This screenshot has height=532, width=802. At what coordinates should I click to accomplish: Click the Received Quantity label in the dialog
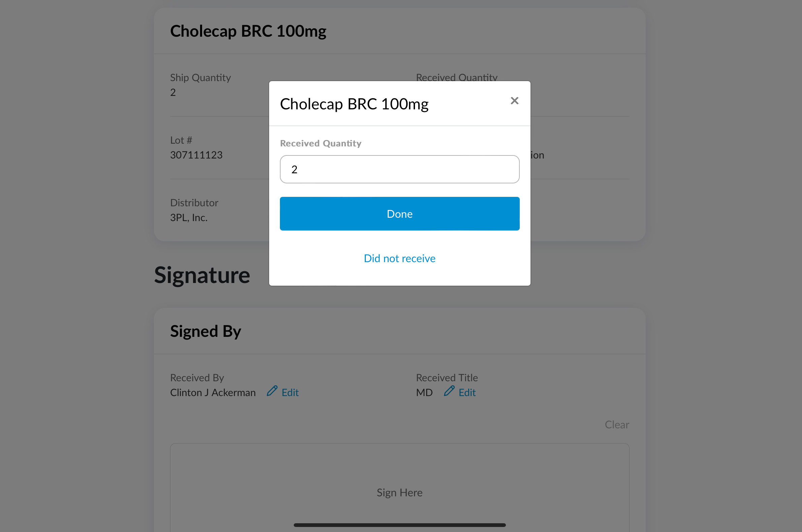pos(320,144)
